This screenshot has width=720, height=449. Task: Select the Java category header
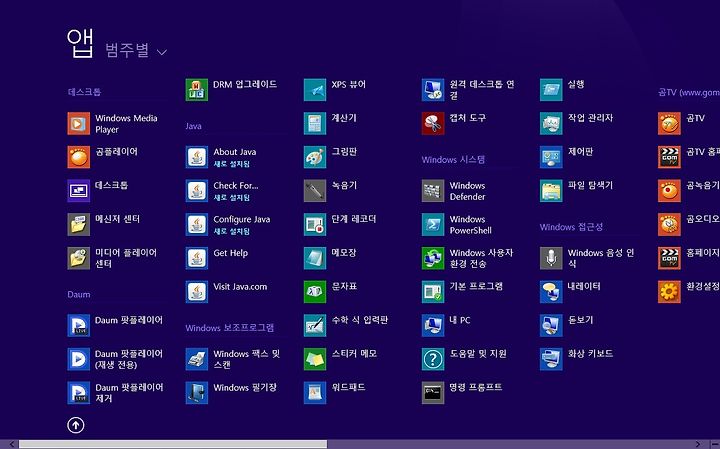(193, 126)
